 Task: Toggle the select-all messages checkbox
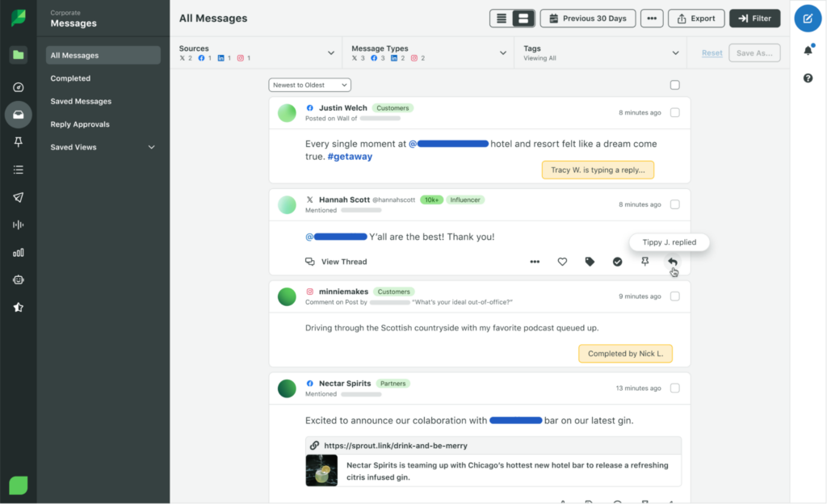[674, 85]
